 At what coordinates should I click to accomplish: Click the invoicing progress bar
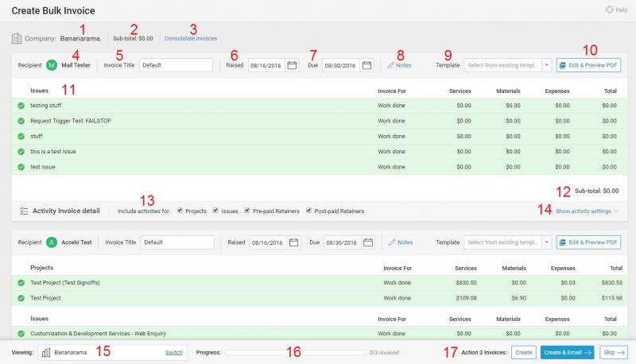294,352
